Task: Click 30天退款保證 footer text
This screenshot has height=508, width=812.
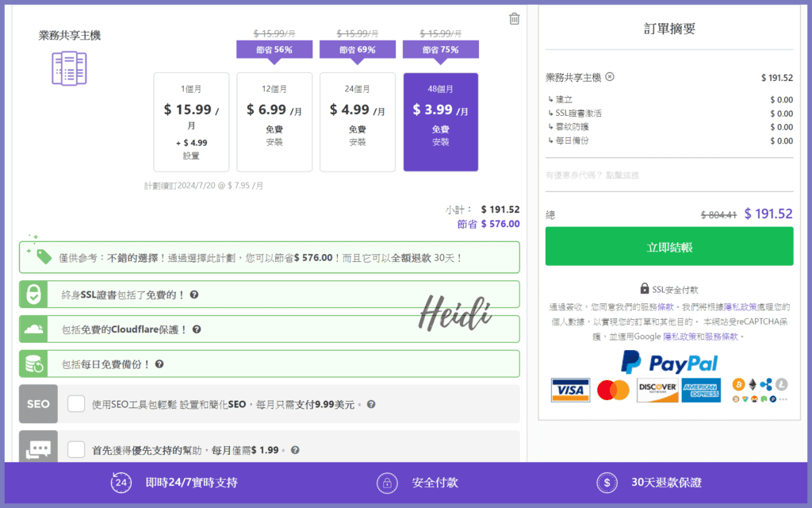Action: 666,483
